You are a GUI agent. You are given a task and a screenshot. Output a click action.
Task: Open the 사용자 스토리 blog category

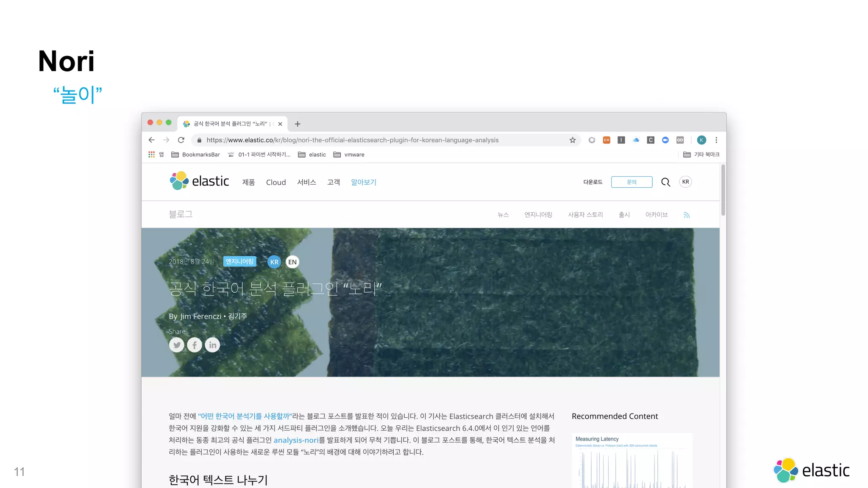click(585, 215)
